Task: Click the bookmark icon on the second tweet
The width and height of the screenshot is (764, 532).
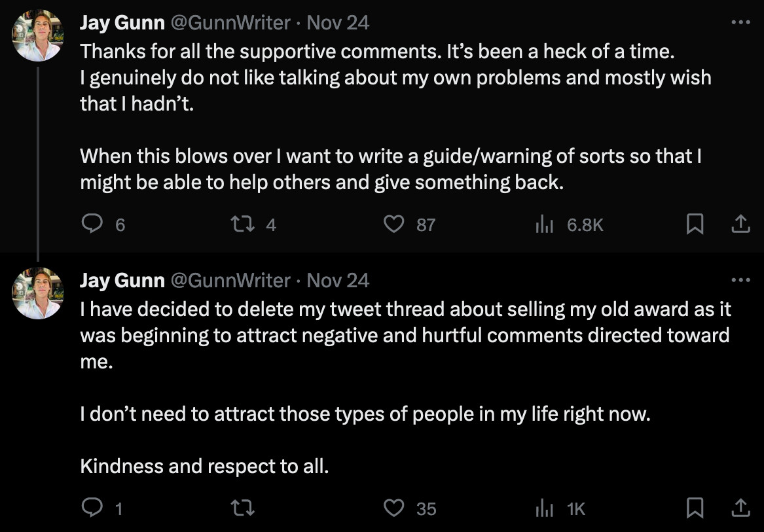Action: pos(695,508)
